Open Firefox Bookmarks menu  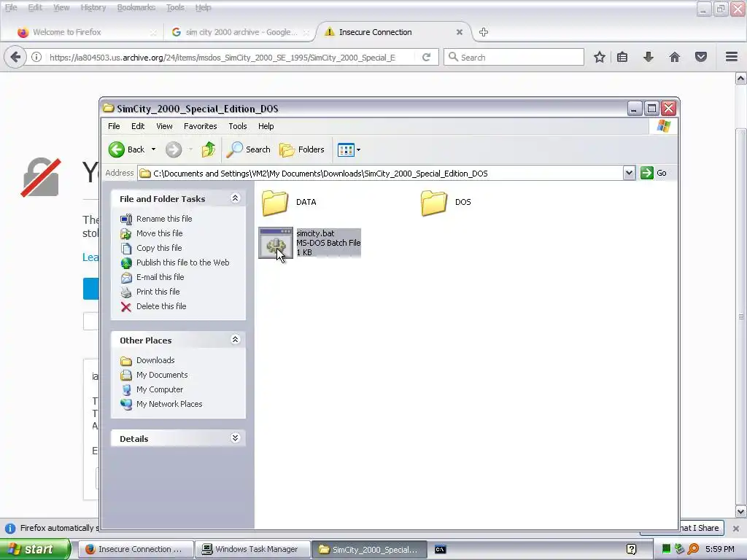point(136,7)
